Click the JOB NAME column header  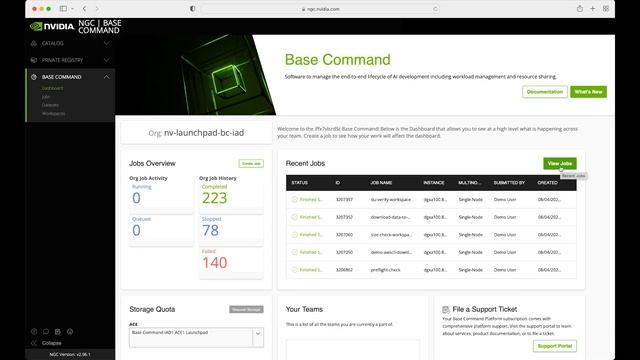pyautogui.click(x=381, y=183)
